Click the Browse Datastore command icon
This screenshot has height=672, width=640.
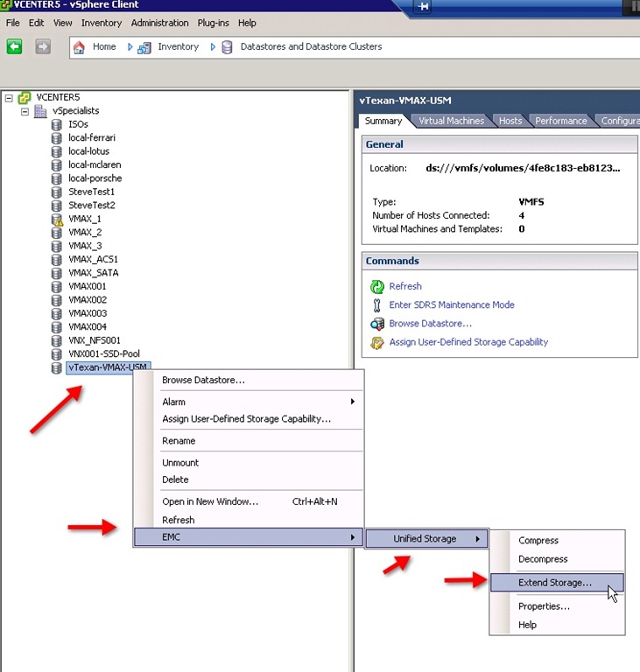(377, 324)
